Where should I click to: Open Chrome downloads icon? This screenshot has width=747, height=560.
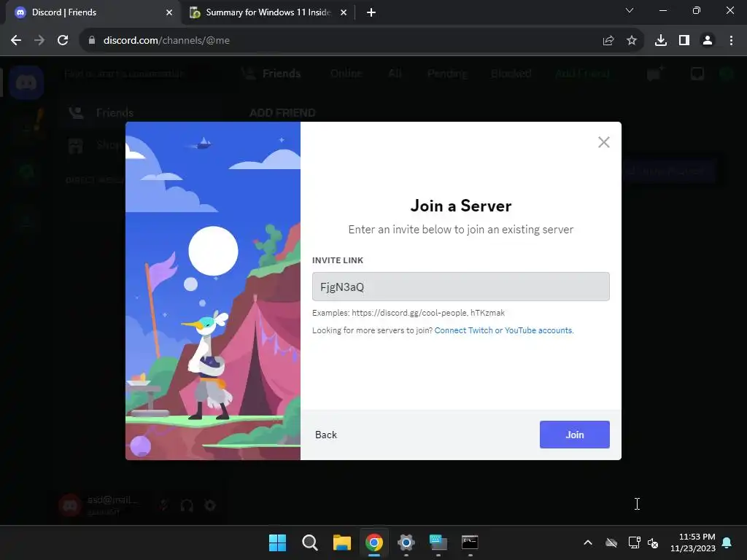click(661, 41)
